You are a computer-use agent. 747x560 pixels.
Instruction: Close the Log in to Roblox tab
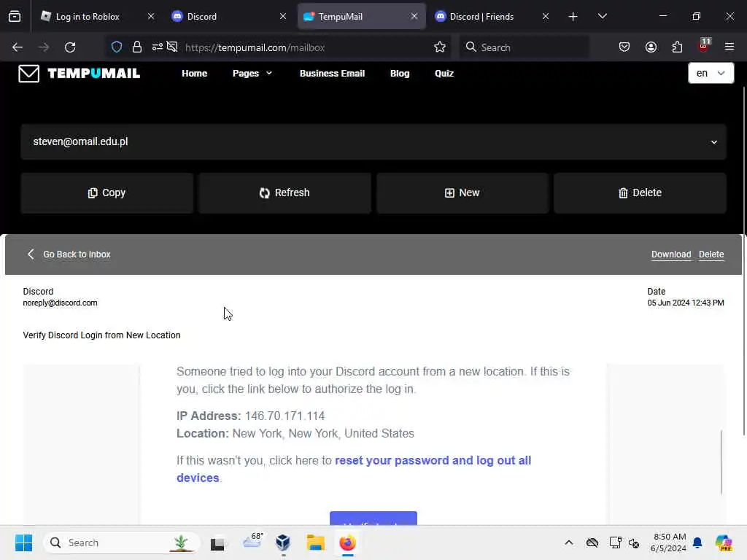click(x=150, y=16)
